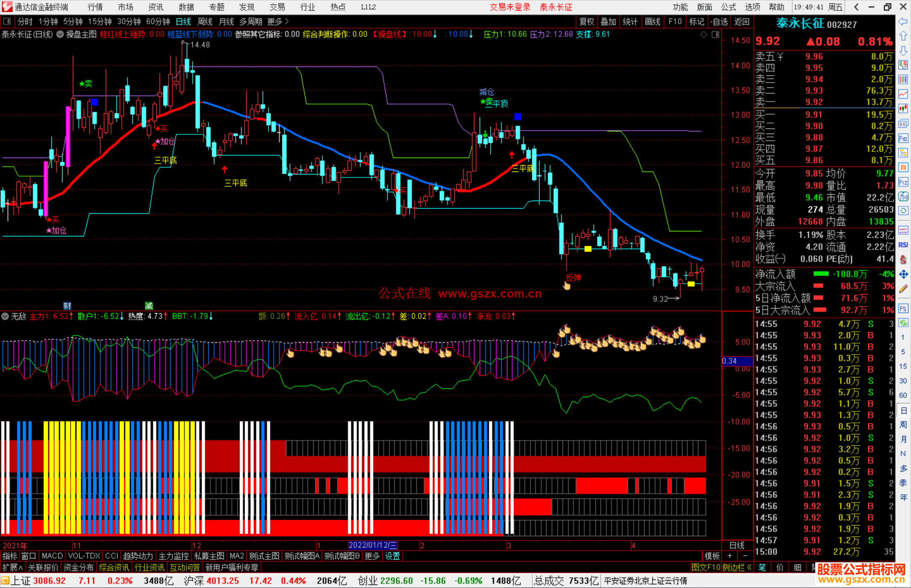Click the yellow bar marker near 10.30 price
The image size is (911, 588).
point(588,249)
